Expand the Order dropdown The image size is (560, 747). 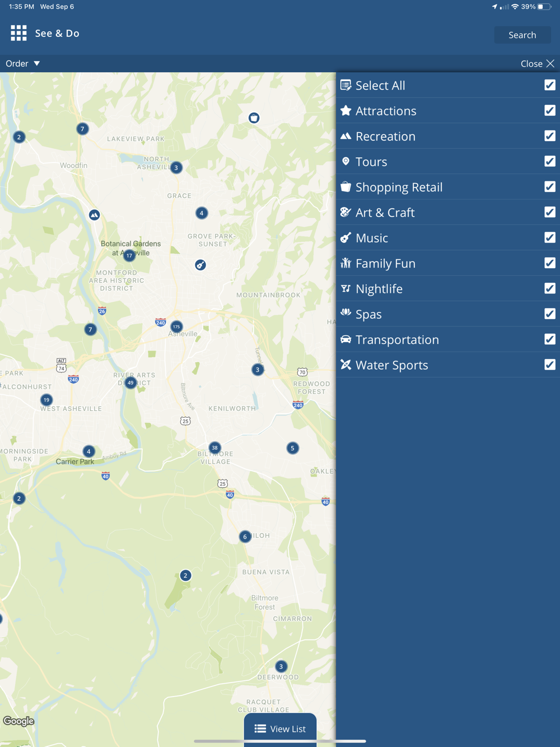point(23,63)
